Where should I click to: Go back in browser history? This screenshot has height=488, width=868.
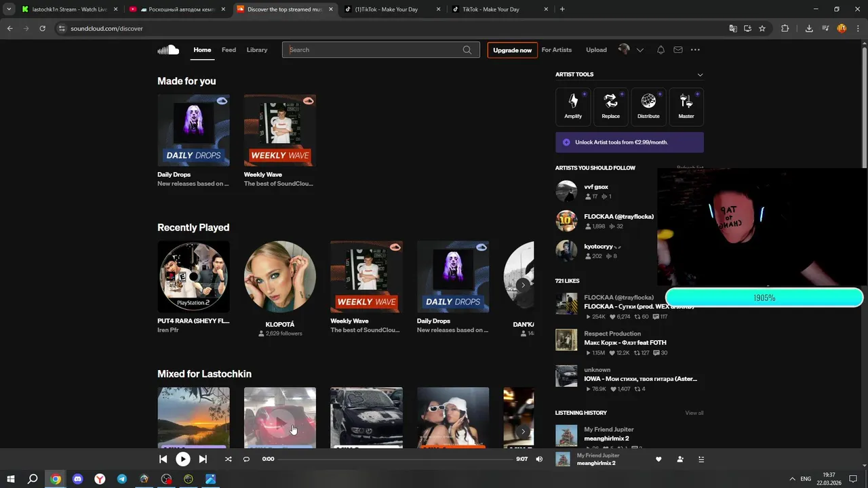(x=9, y=28)
